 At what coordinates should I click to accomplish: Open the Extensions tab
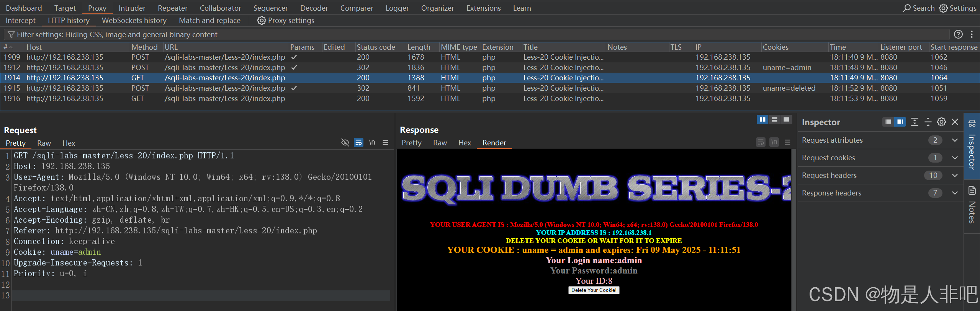point(483,8)
